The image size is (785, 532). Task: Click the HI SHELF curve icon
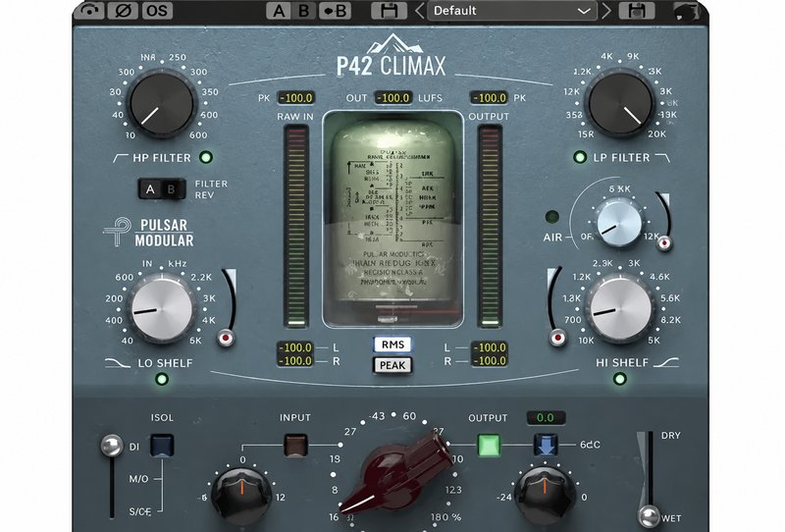(666, 362)
